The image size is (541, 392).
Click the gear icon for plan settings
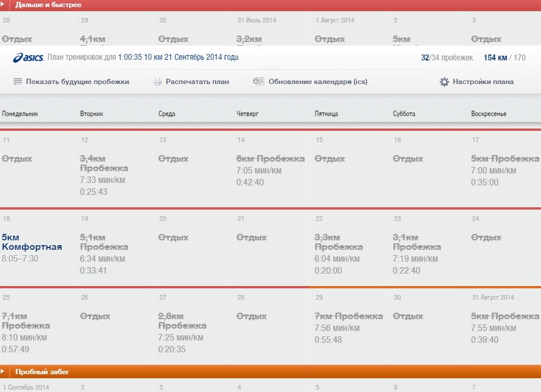pos(444,82)
